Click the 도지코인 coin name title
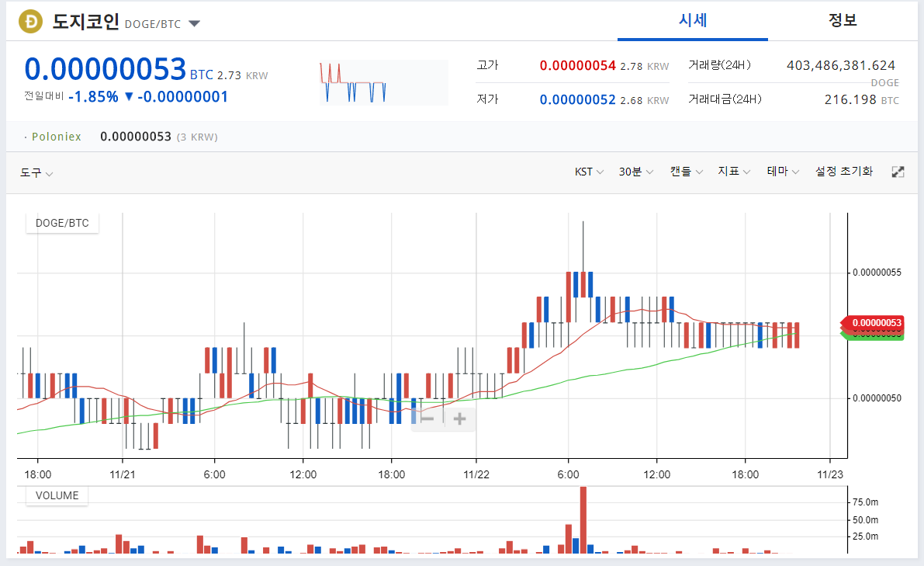 coord(86,22)
